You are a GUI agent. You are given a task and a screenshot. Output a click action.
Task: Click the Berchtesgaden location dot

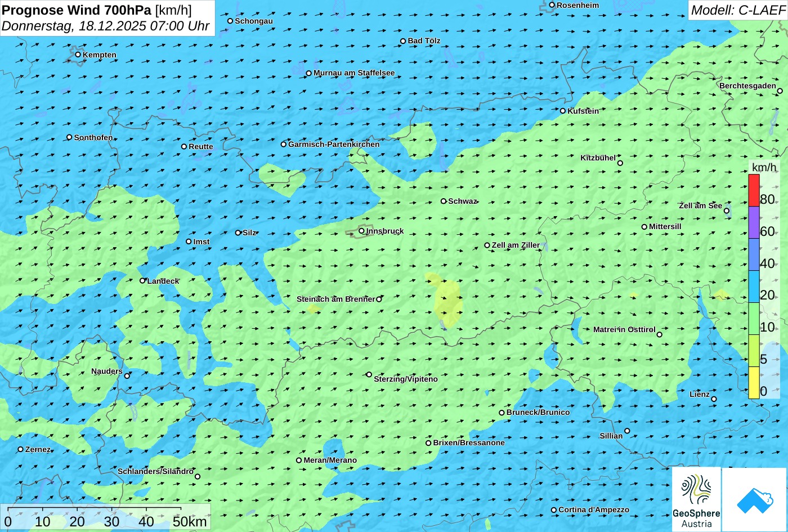(780, 91)
